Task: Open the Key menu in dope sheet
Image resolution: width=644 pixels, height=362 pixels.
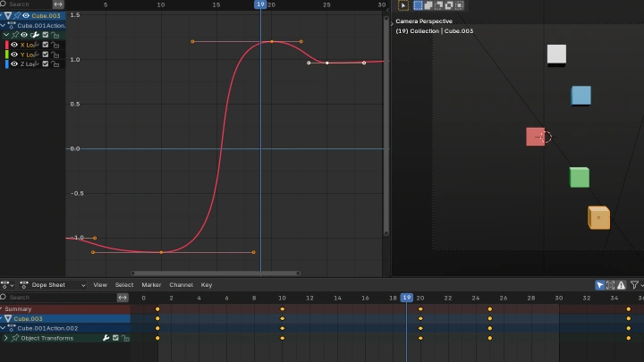Action: (x=207, y=285)
